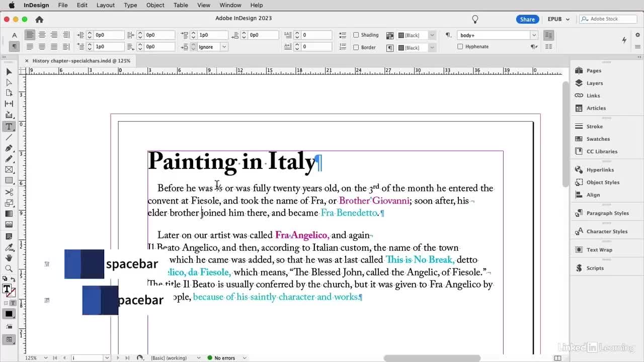The width and height of the screenshot is (644, 362).
Task: Swap fill and stroke arrows
Action: pyautogui.click(x=13, y=279)
